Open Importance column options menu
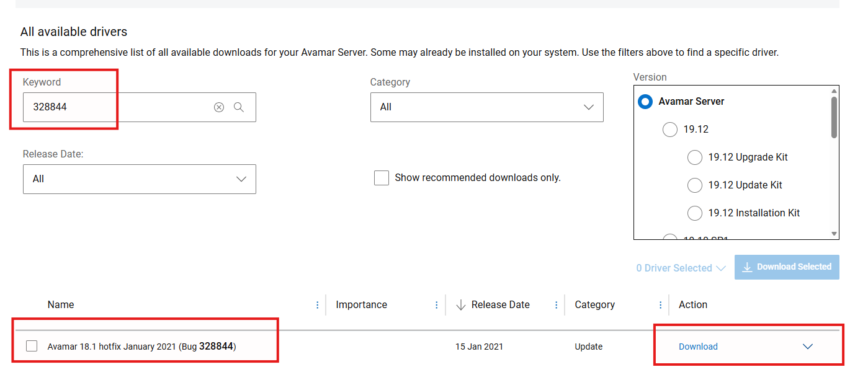The image size is (868, 380). (x=437, y=305)
